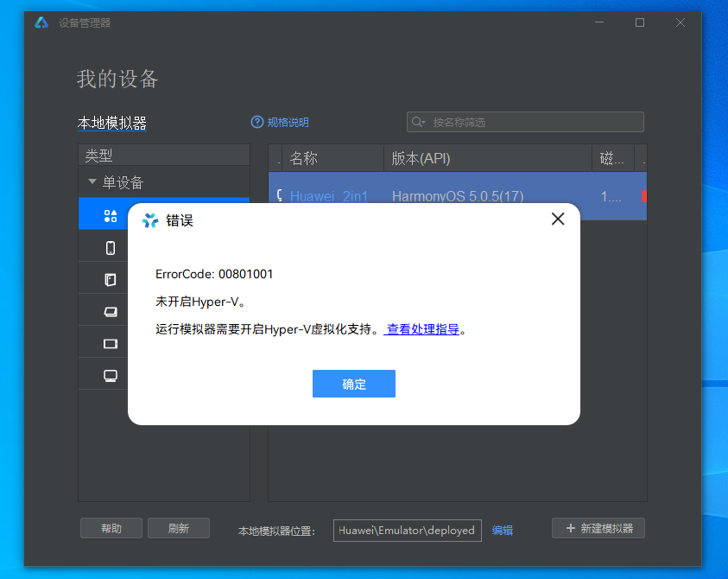Select the desktop monitor device type
The image size is (728, 579).
[111, 375]
